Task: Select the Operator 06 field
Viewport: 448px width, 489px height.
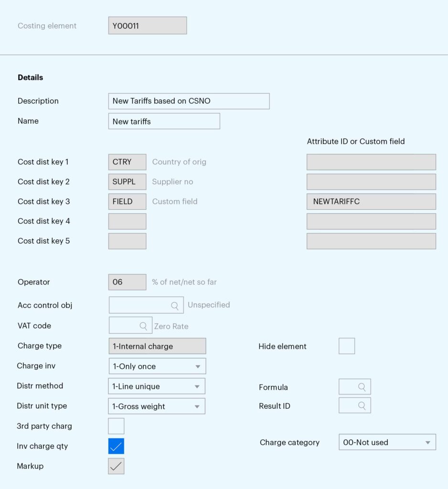Action: [128, 282]
